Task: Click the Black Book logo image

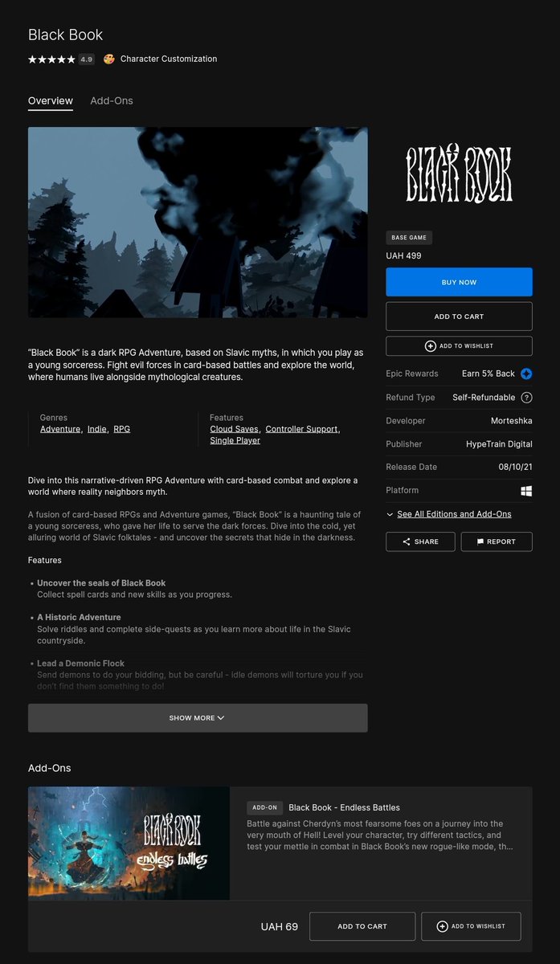Action: pos(459,174)
